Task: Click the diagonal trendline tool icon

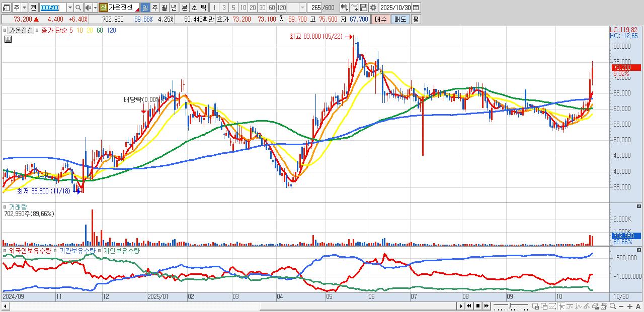Action: point(587,306)
